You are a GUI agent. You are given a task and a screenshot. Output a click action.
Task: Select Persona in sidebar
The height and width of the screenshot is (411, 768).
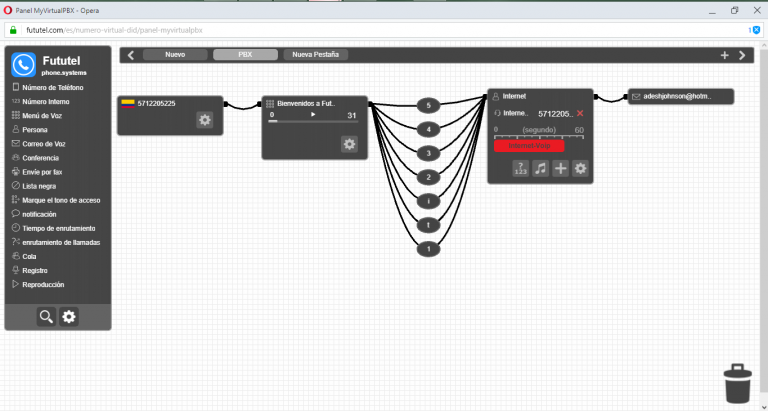tap(29, 130)
